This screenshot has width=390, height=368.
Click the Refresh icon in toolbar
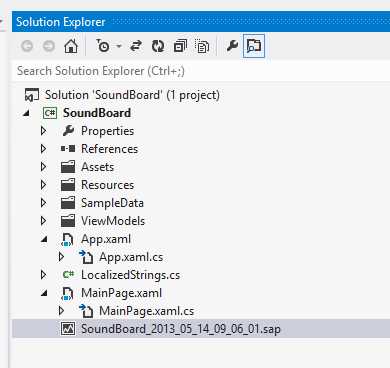point(158,46)
